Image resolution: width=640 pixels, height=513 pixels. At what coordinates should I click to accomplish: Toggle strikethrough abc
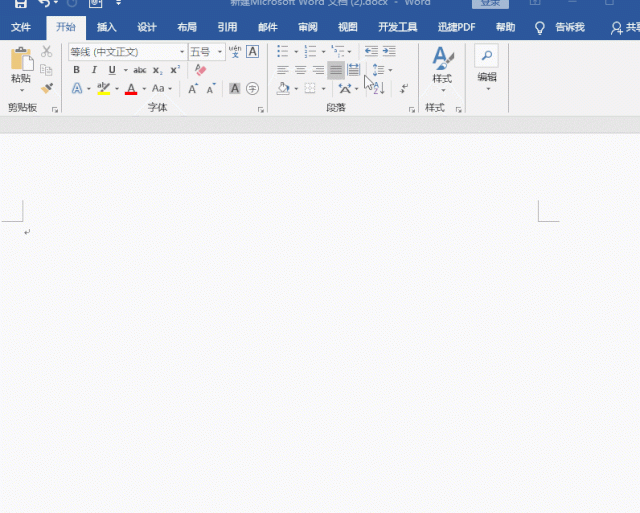coord(140,70)
